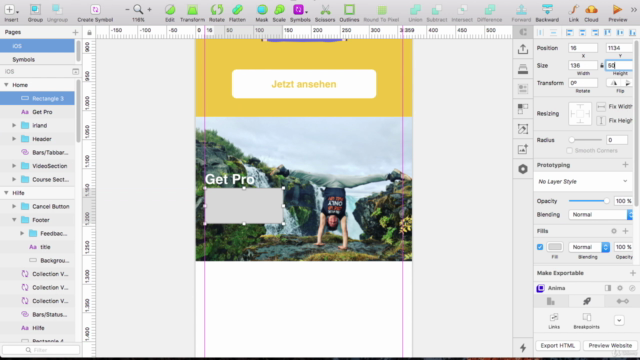Open the Symbols toolbar menu
Image resolution: width=640 pixels, height=360 pixels.
[x=300, y=9]
